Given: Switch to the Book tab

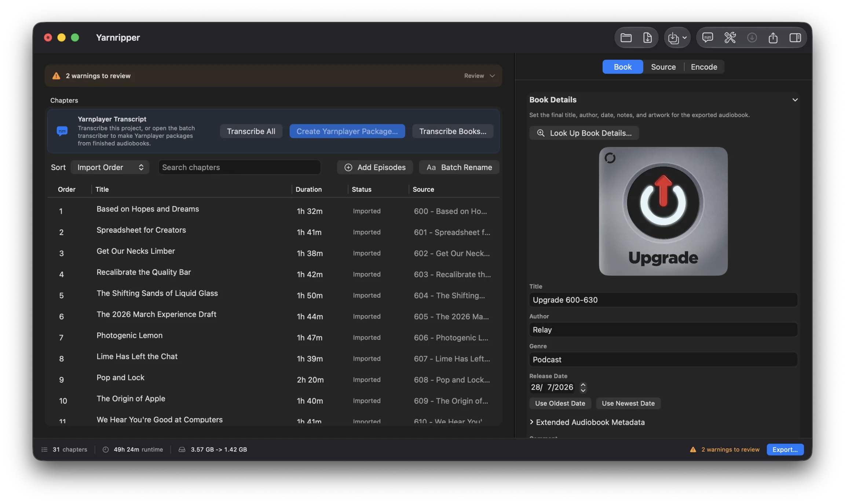Looking at the screenshot, I should (x=622, y=67).
